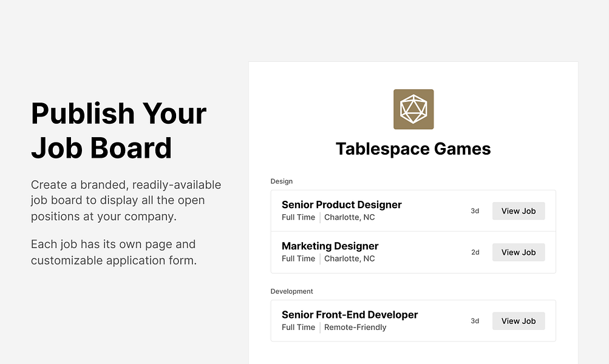Image resolution: width=609 pixels, height=364 pixels.
Task: View the Marketing Designer job
Action: coord(519,252)
